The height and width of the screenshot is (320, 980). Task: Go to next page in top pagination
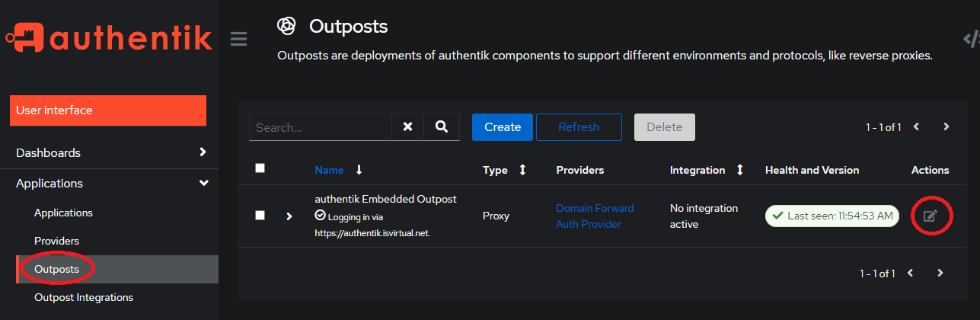[946, 126]
